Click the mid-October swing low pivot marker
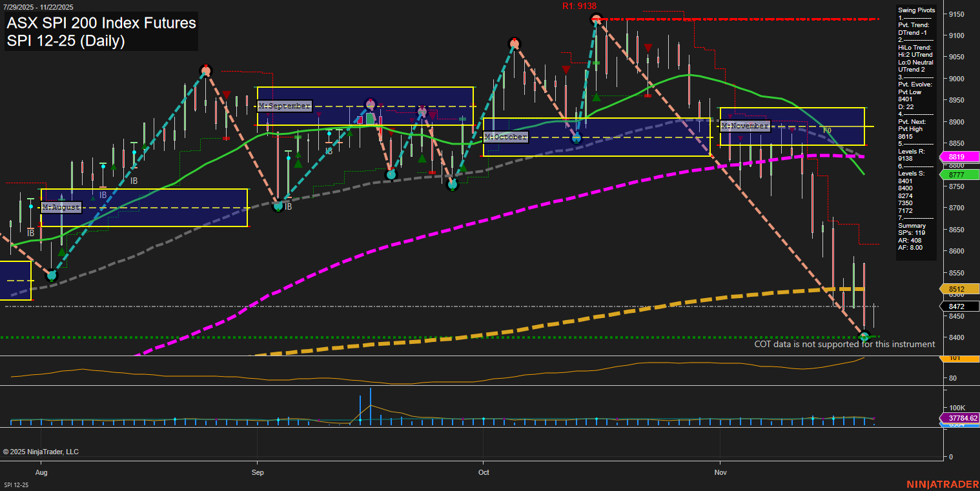 coord(577,137)
